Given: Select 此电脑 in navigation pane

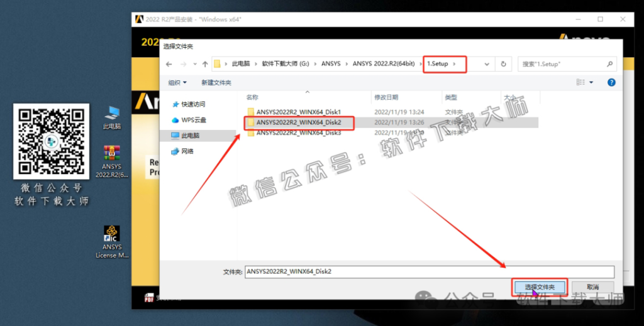Looking at the screenshot, I should 186,135.
